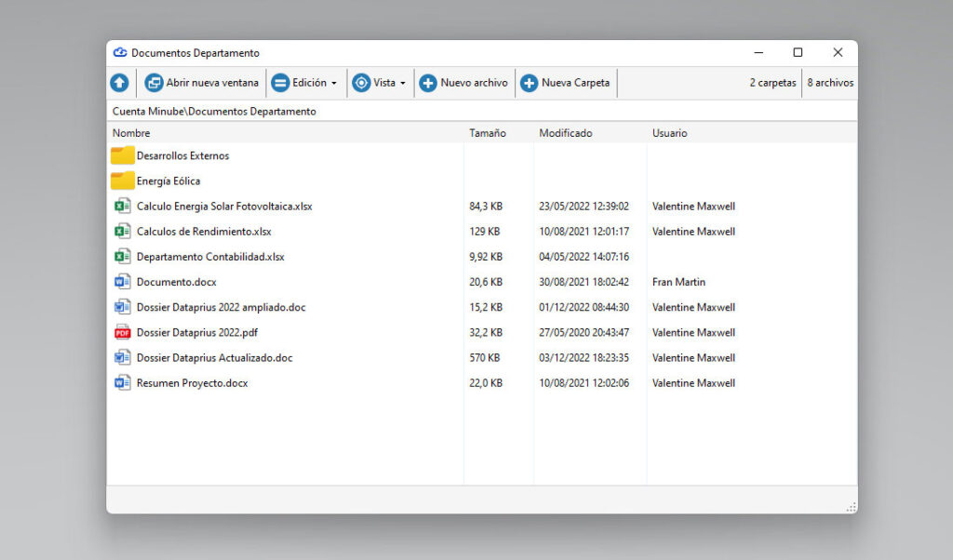Click the plus icon of Nueva Carpeta
The height and width of the screenshot is (560, 953).
tap(529, 83)
